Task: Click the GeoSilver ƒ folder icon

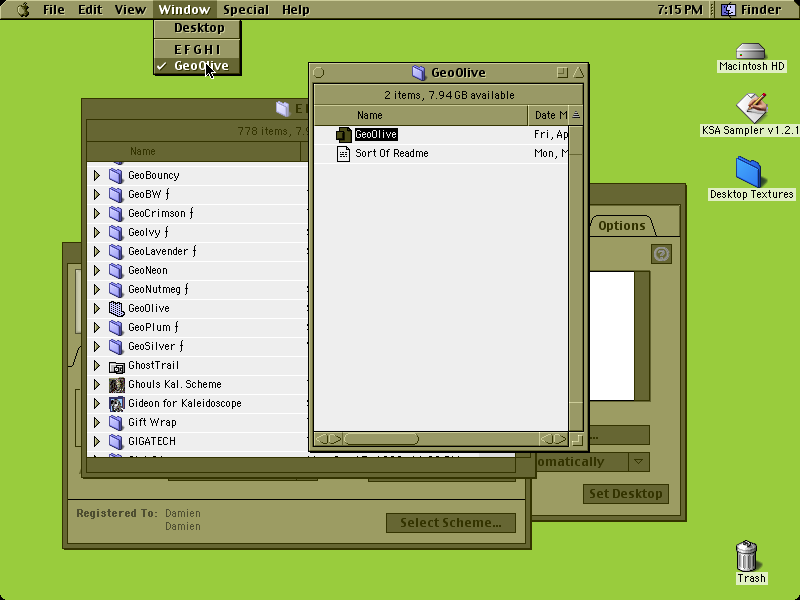Action: (116, 346)
